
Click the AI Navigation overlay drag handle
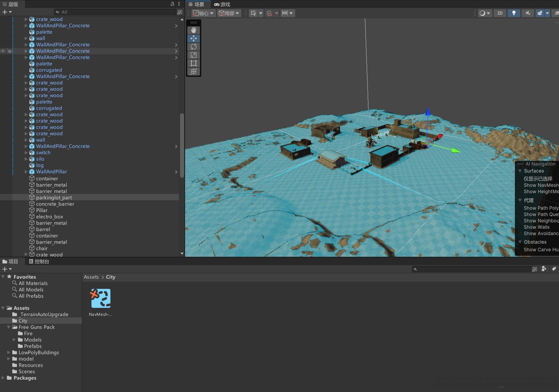[x=520, y=164]
